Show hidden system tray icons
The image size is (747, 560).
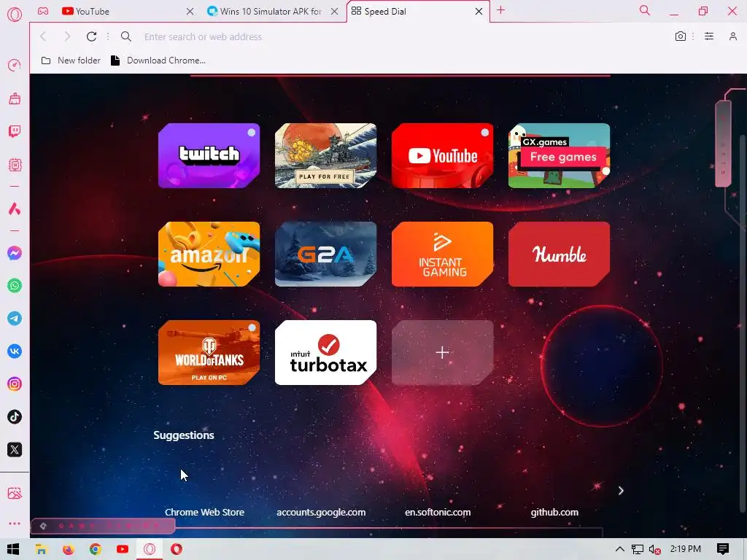[619, 549]
